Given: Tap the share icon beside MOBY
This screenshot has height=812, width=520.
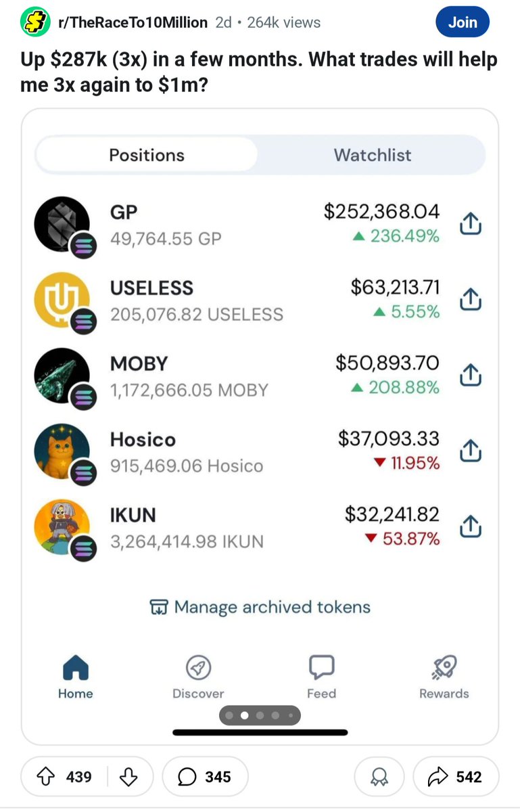Looking at the screenshot, I should [470, 375].
